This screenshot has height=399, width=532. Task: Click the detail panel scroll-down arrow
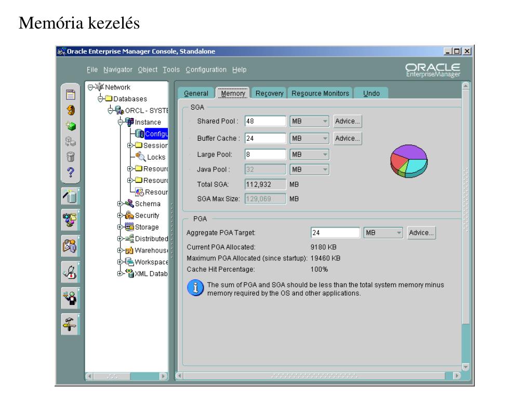coord(466,367)
